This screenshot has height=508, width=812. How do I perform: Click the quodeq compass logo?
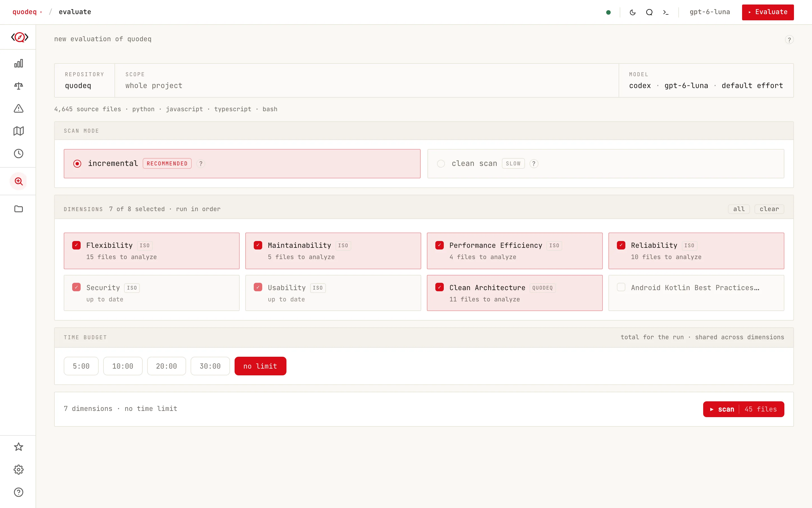tap(19, 37)
